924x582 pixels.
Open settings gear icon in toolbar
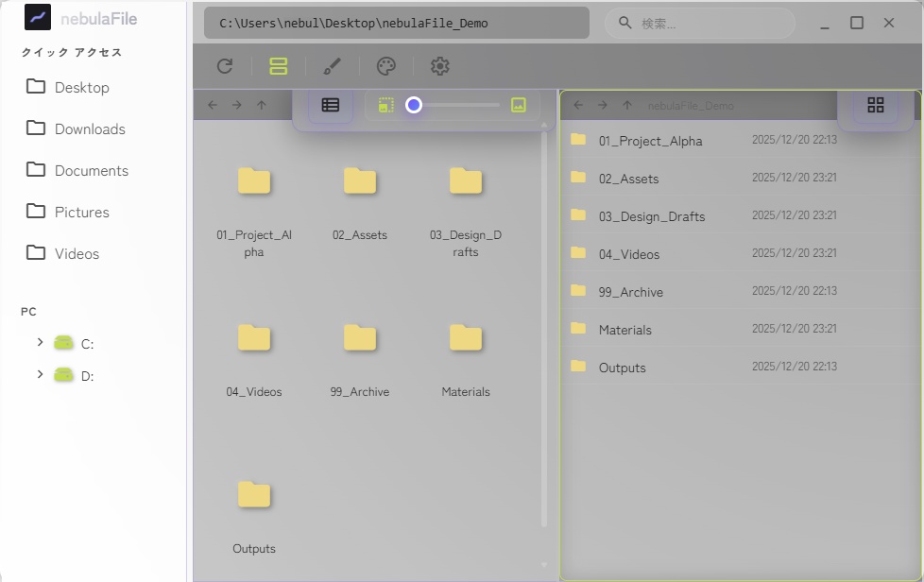click(x=439, y=66)
